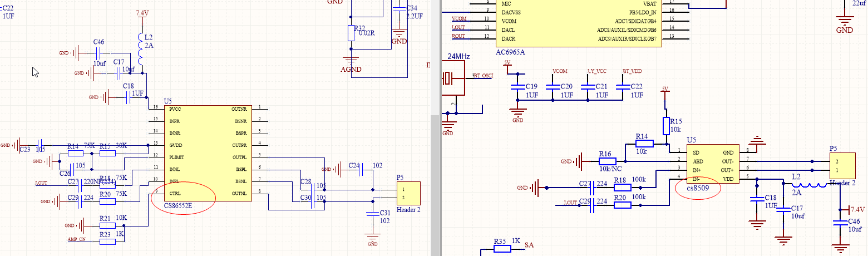Select the IN- pin label
This screenshot has width=868, height=256.
[x=696, y=178]
